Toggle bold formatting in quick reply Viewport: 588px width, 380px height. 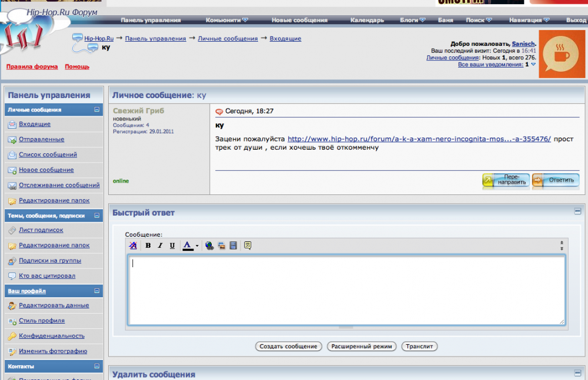[148, 246]
